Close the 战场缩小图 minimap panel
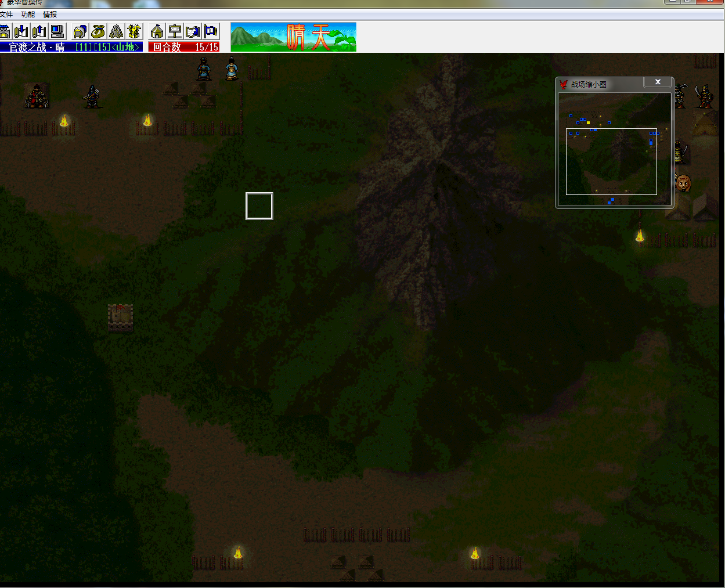 click(x=658, y=82)
